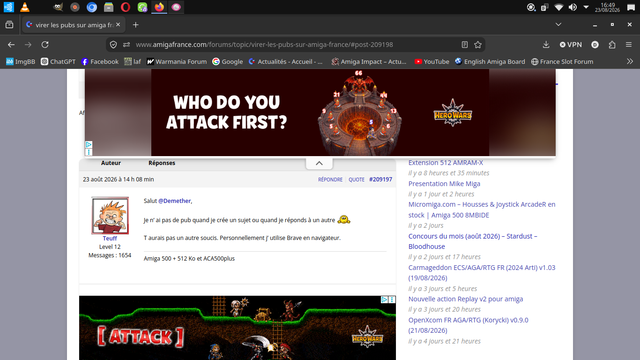Open Teuff's avatar picture
This screenshot has width=640, height=360.
[x=110, y=216]
